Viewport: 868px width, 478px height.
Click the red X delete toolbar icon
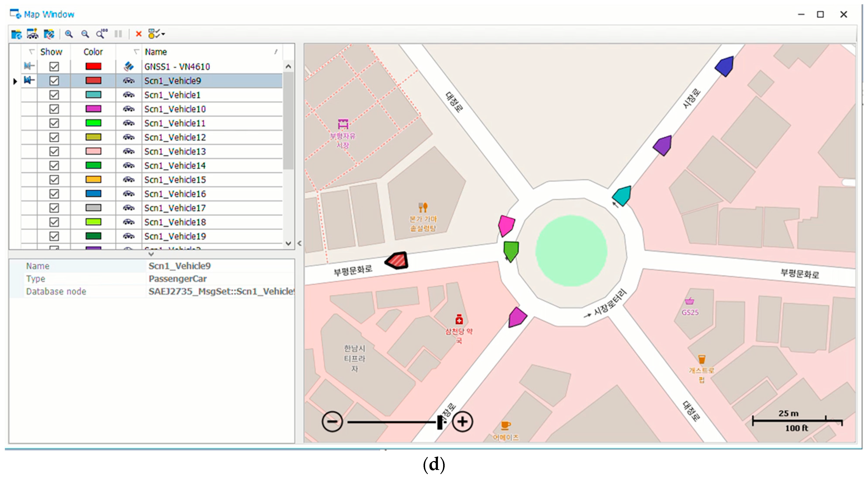point(138,34)
